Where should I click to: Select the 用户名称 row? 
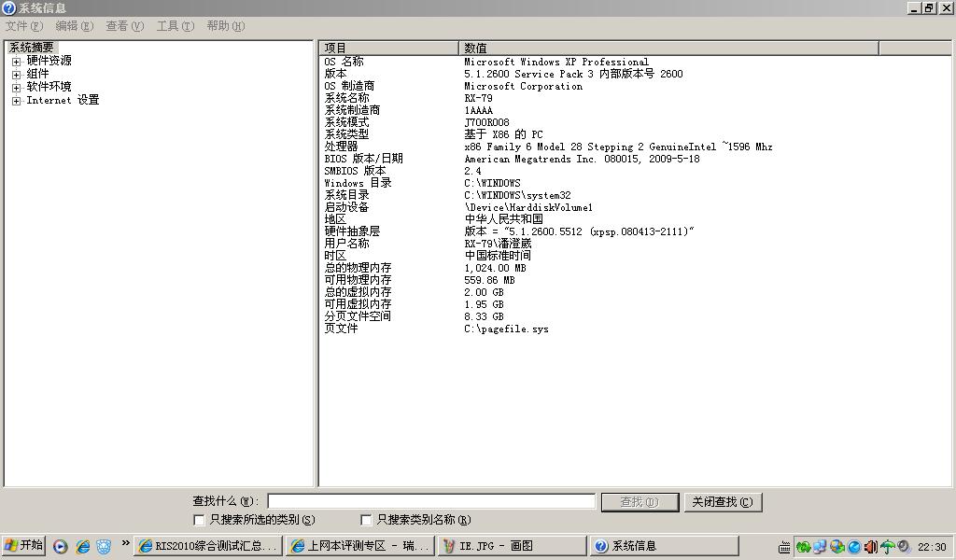(x=634, y=244)
